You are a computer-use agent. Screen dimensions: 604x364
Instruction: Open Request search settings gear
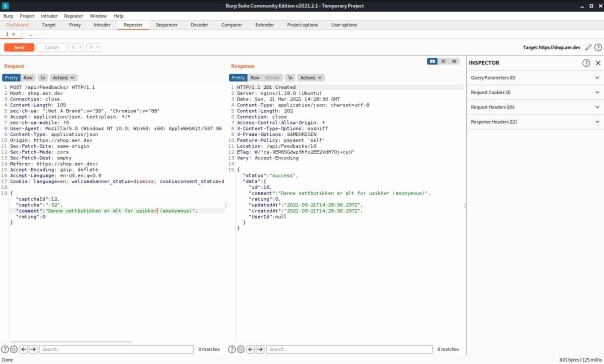pos(14,349)
